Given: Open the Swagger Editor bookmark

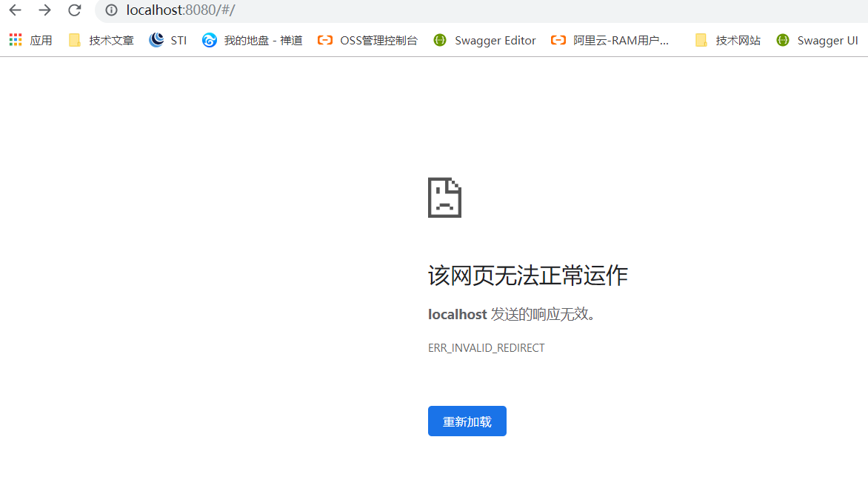Looking at the screenshot, I should (484, 40).
